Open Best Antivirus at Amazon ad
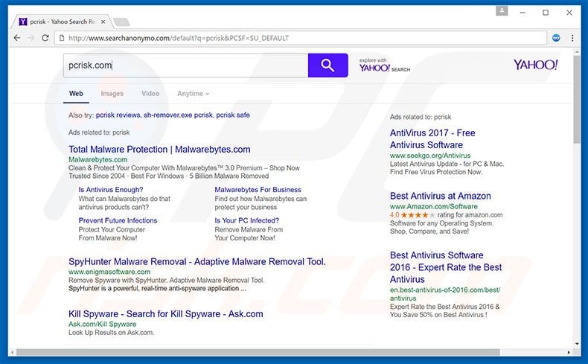 440,196
